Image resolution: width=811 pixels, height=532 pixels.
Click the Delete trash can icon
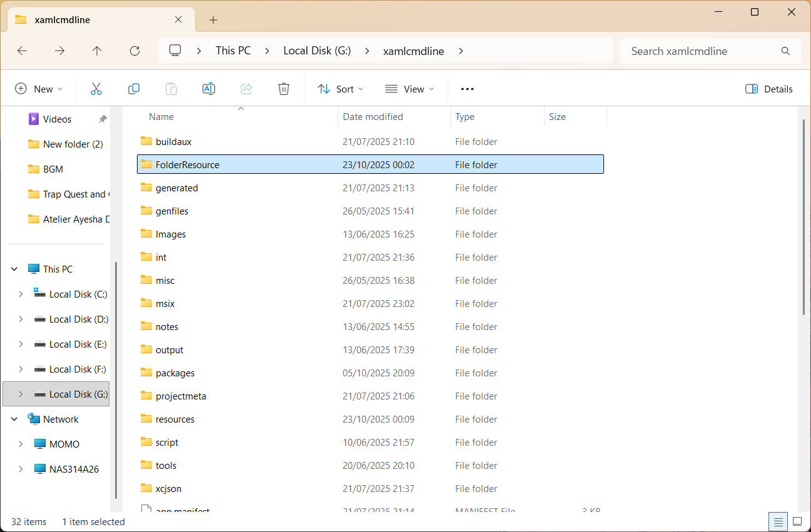[284, 89]
